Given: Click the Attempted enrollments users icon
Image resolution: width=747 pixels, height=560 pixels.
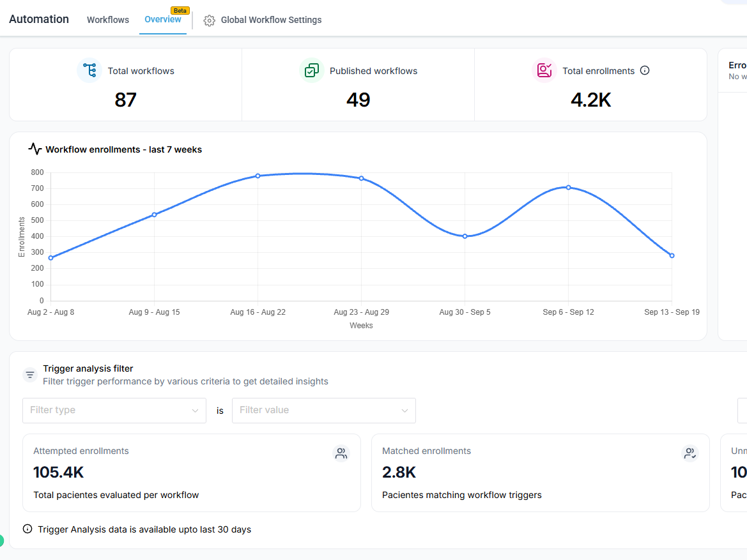Looking at the screenshot, I should click(x=341, y=453).
